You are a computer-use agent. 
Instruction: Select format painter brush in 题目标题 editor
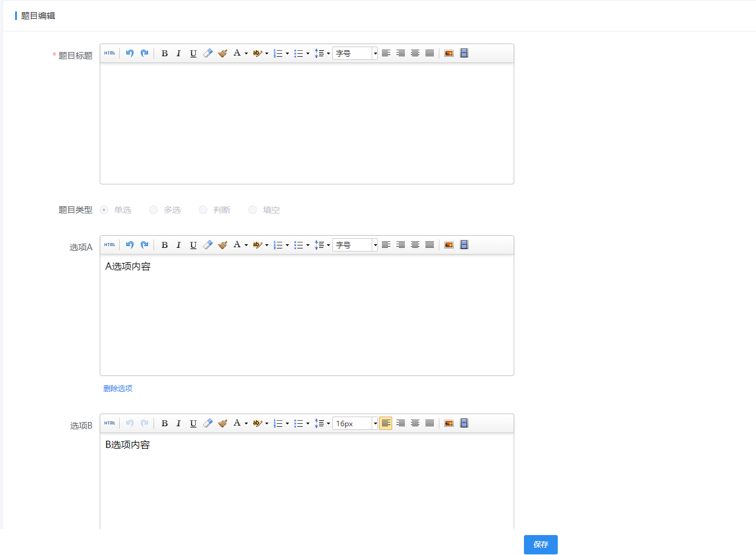coord(222,53)
